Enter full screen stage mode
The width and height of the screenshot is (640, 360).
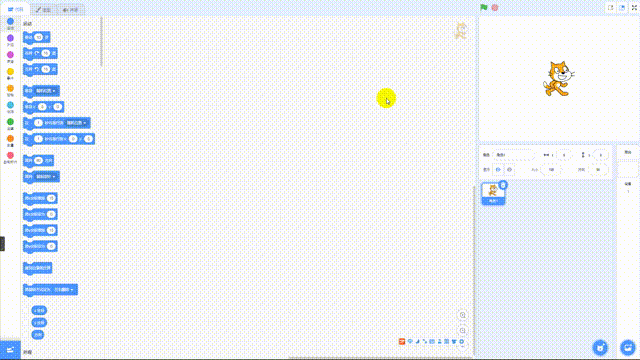[634, 8]
